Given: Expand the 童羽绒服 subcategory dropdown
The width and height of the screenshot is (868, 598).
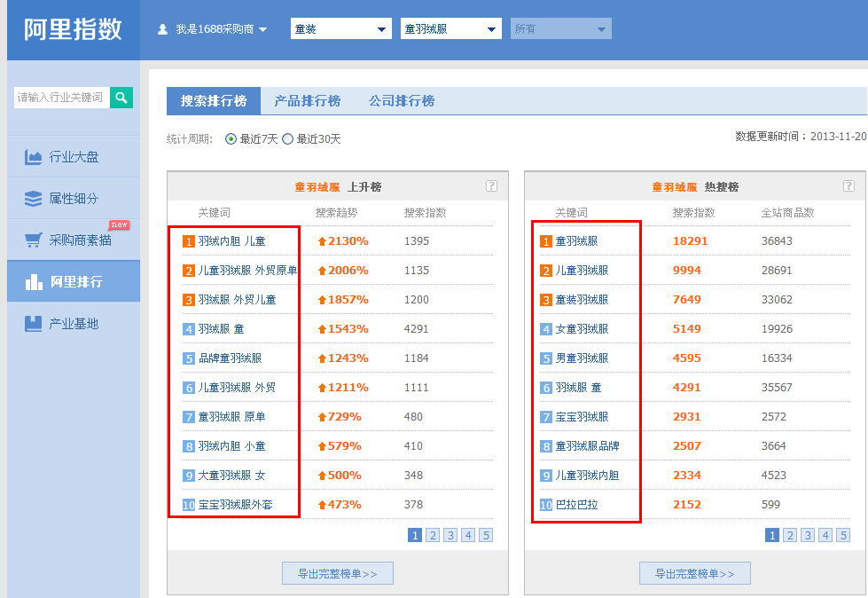Looking at the screenshot, I should coord(450,29).
